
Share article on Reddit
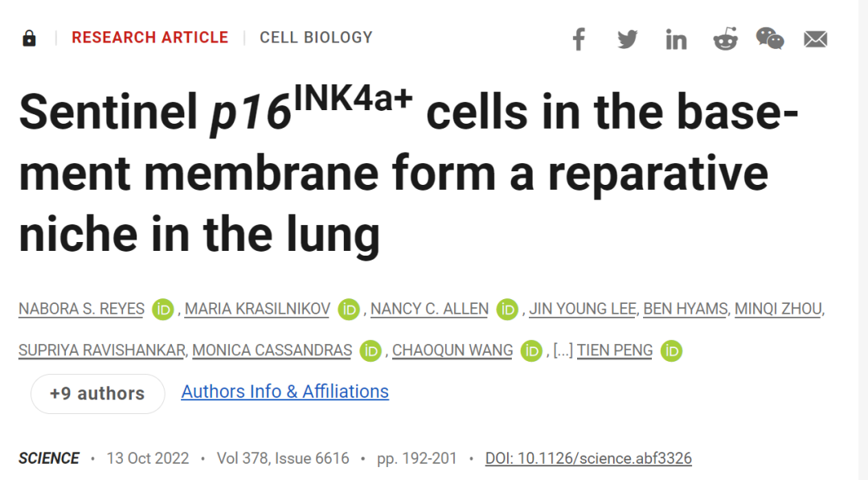(725, 39)
